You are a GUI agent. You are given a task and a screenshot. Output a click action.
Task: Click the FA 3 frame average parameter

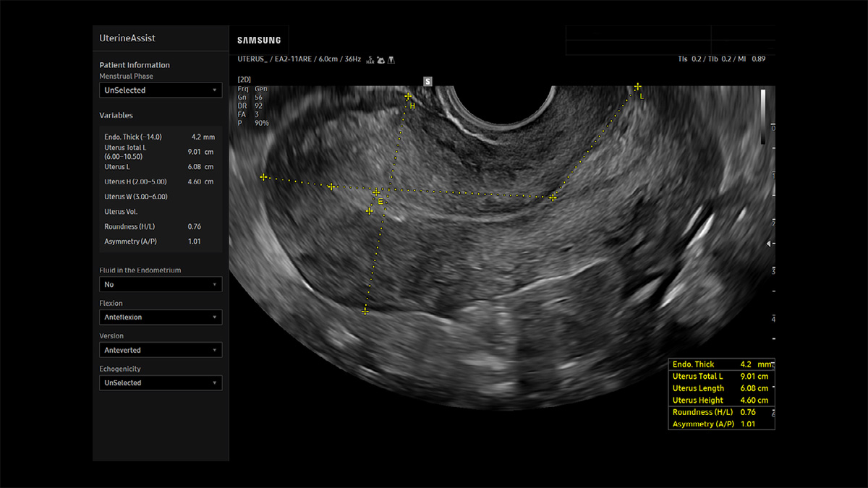pyautogui.click(x=249, y=114)
